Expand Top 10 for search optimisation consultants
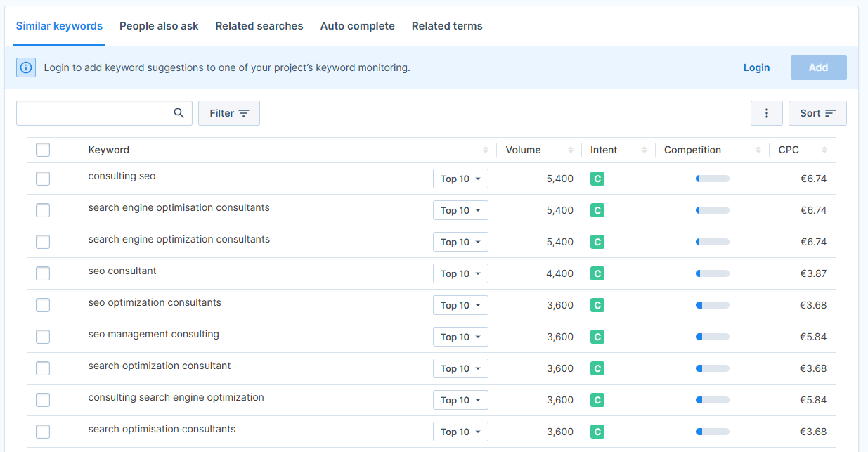The width and height of the screenshot is (868, 452). point(460,432)
